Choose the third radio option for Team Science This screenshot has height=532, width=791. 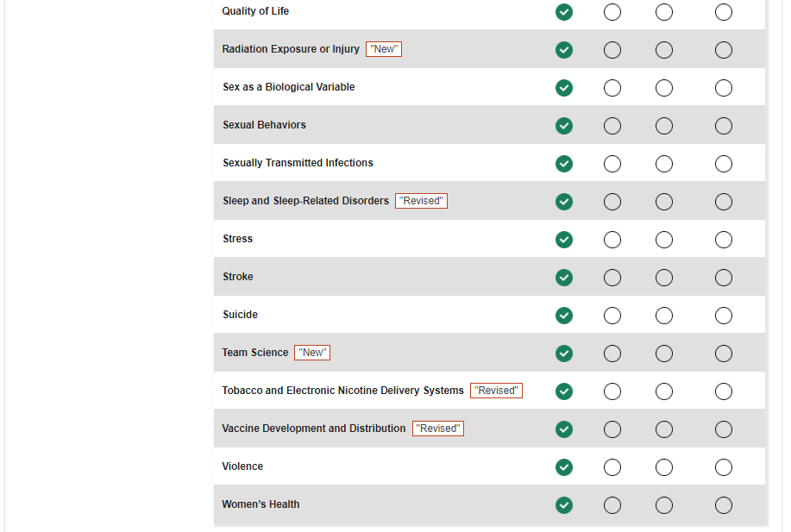[x=664, y=354]
